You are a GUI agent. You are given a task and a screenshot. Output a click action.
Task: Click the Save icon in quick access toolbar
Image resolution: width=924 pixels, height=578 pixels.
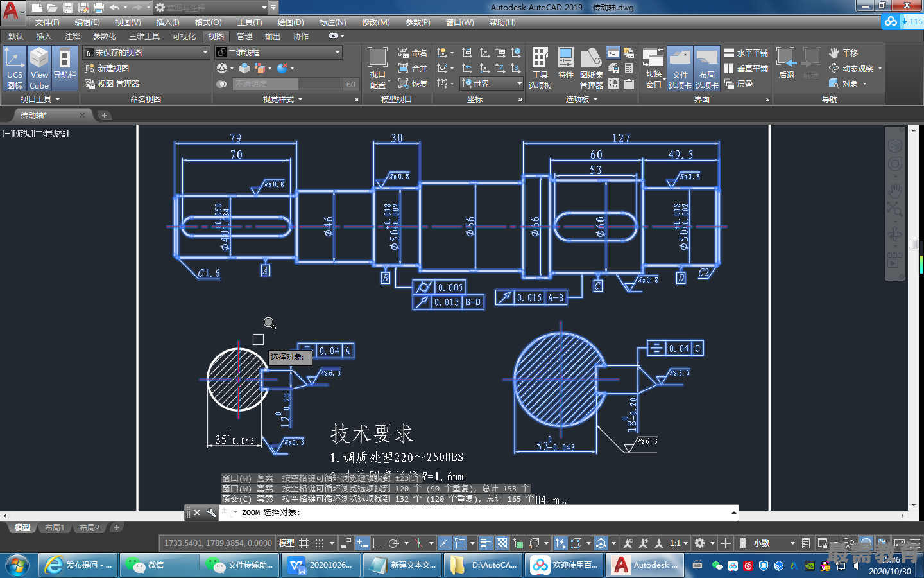click(x=67, y=8)
